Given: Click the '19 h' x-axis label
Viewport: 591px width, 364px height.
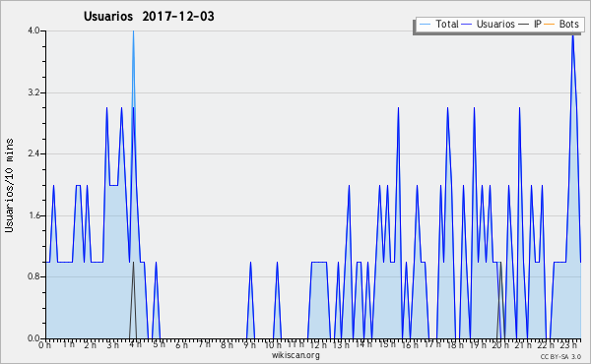Looking at the screenshot, I should (x=478, y=344).
